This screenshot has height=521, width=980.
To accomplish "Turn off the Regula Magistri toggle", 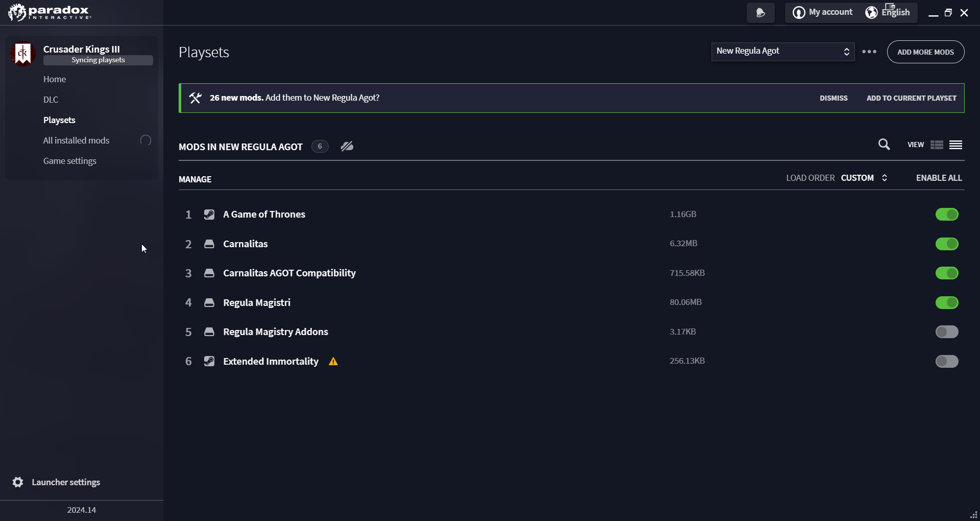I will (x=947, y=303).
